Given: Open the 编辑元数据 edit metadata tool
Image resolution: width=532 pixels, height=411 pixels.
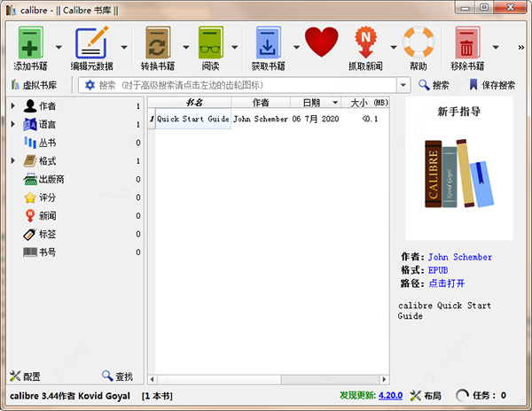Looking at the screenshot, I should point(91,43).
